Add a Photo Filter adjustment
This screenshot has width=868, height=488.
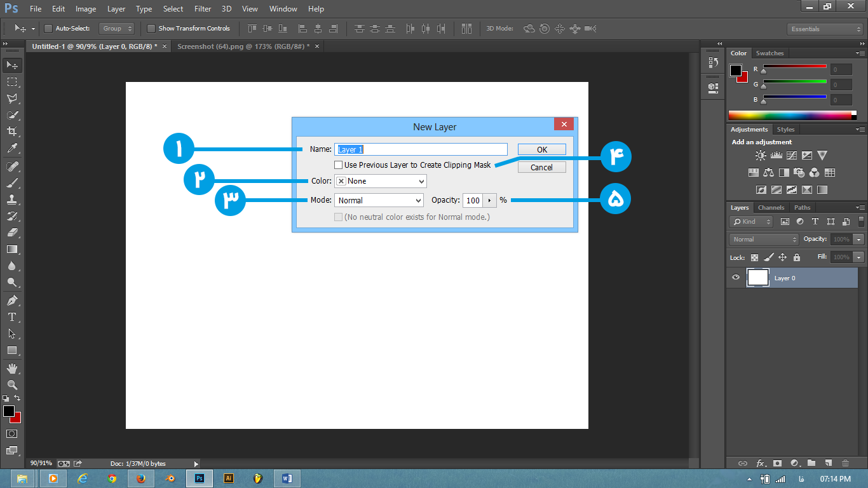click(799, 172)
